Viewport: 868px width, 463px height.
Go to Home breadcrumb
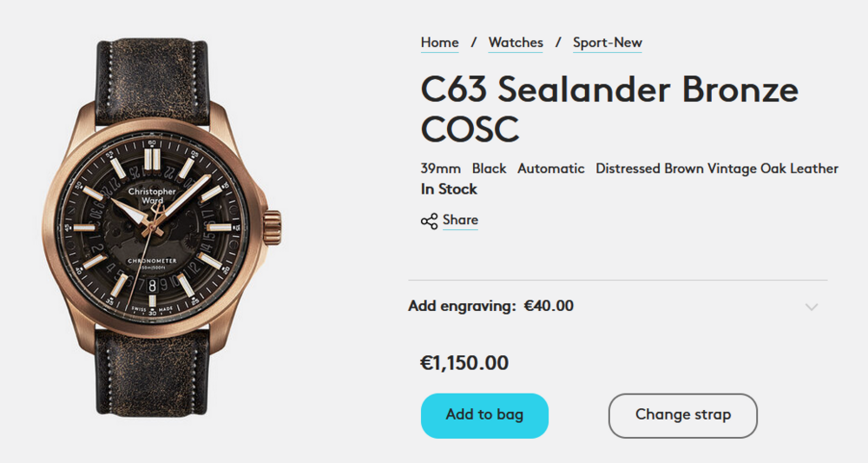[x=439, y=43]
